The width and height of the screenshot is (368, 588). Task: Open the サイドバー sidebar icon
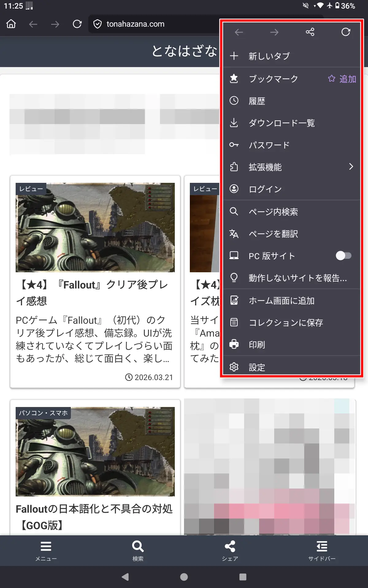coord(322,550)
